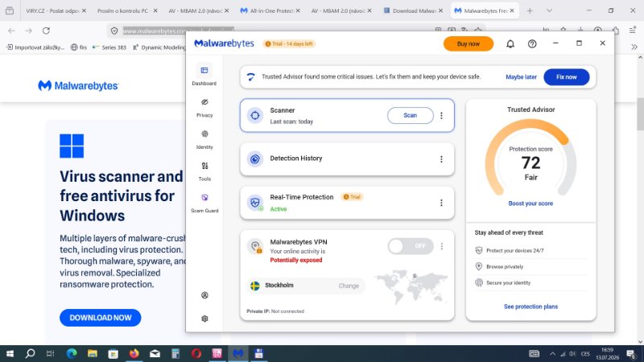Open Malwarebytes taskbar icon

tap(238, 353)
